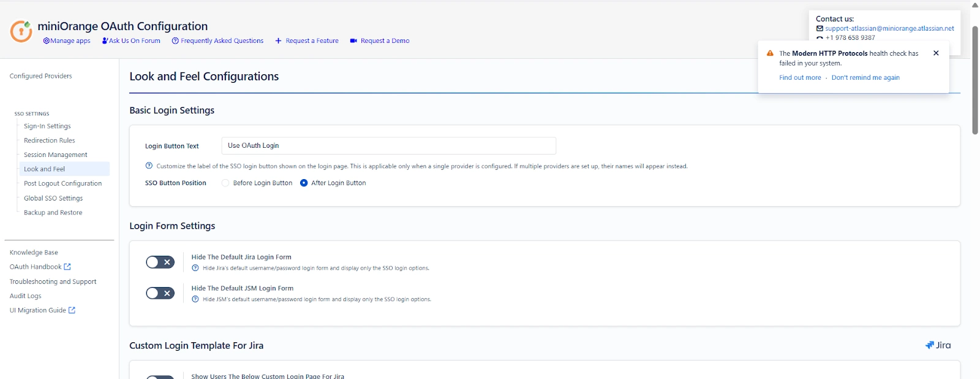This screenshot has height=379, width=980.
Task: Click the page vertical scrollbar
Action: point(975,80)
